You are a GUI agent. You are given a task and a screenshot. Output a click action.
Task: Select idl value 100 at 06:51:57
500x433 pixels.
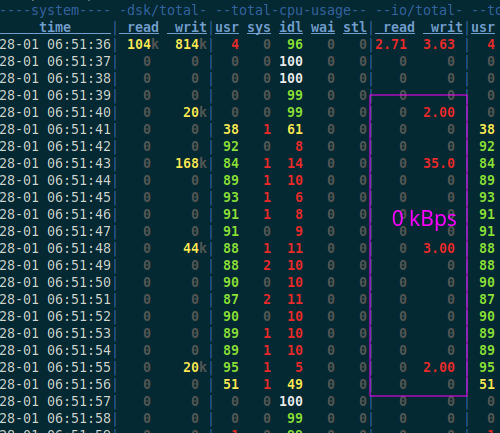[291, 401]
